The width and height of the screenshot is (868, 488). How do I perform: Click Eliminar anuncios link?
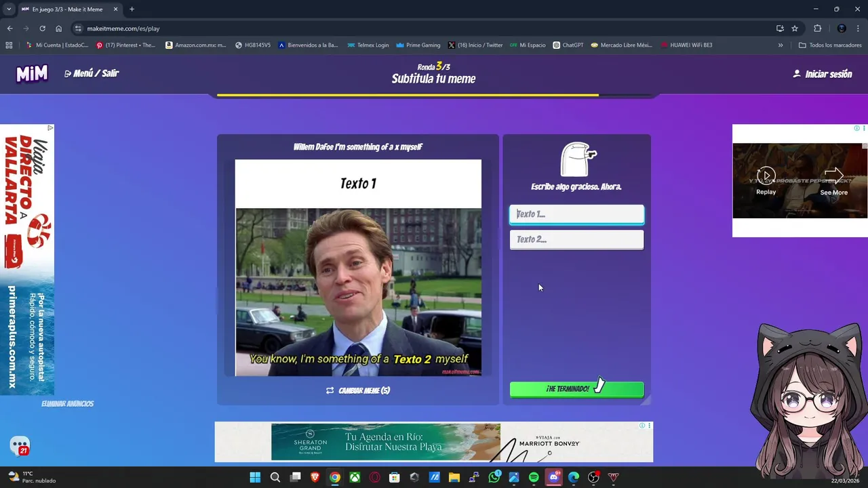click(x=67, y=403)
